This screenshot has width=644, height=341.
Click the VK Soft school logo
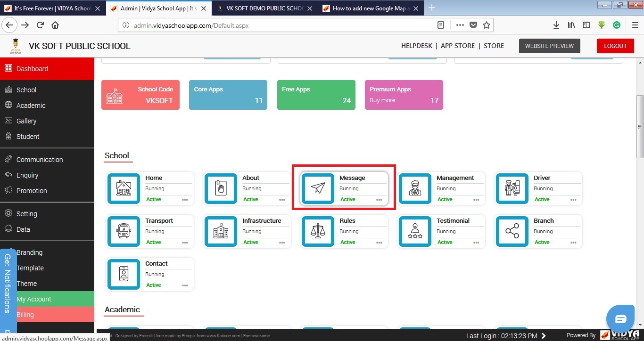pos(16,46)
